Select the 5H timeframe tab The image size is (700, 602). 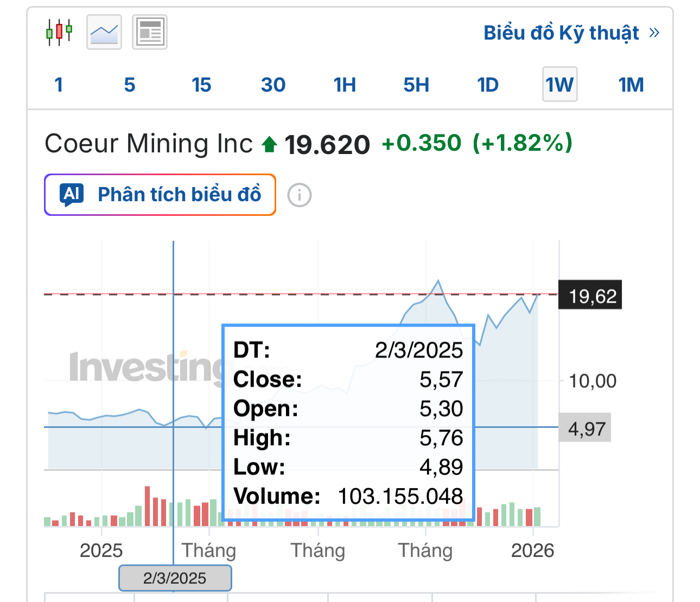coord(416,85)
